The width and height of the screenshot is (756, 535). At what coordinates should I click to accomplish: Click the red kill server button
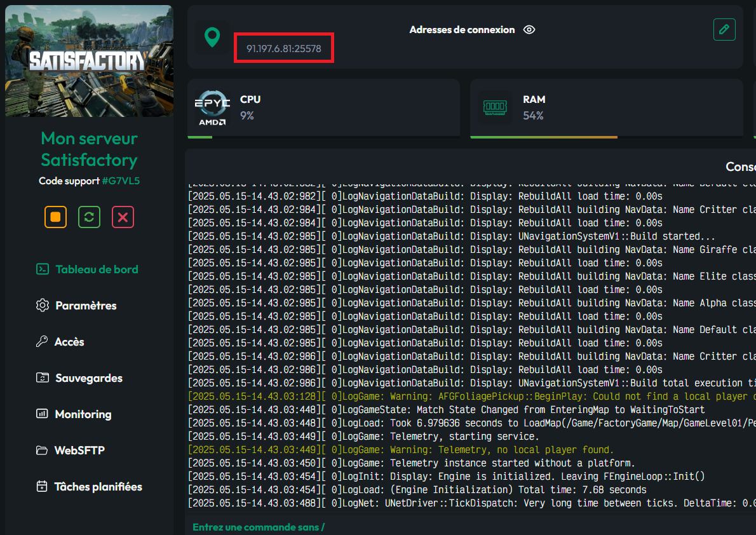[123, 217]
